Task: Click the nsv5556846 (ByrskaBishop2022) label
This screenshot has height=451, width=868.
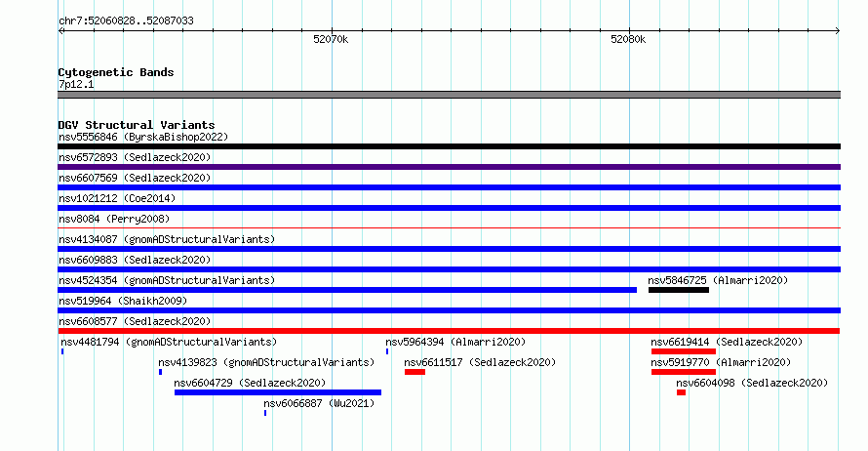Action: click(143, 137)
